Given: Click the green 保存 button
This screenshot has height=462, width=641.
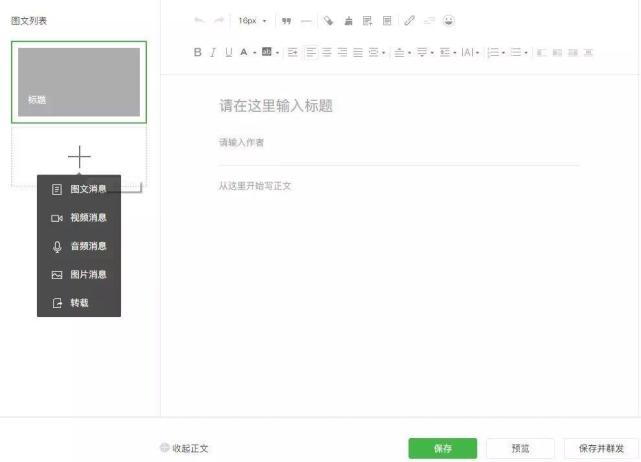Looking at the screenshot, I should point(442,448).
